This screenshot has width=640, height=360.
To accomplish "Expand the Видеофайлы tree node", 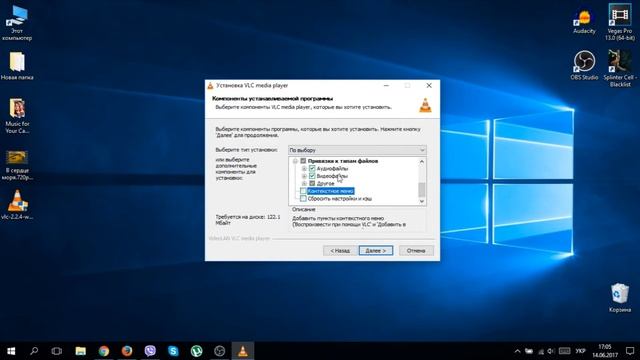I will [x=304, y=176].
